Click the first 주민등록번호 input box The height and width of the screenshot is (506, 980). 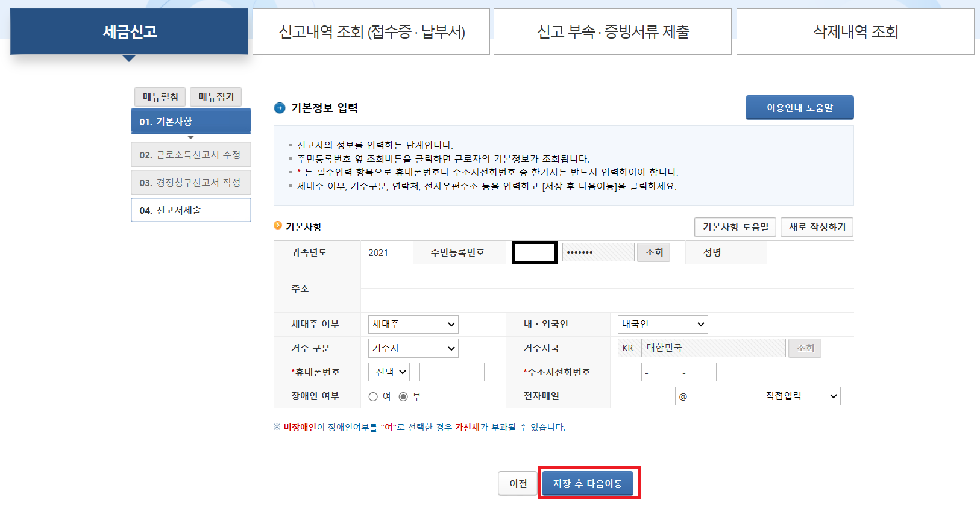[535, 252]
